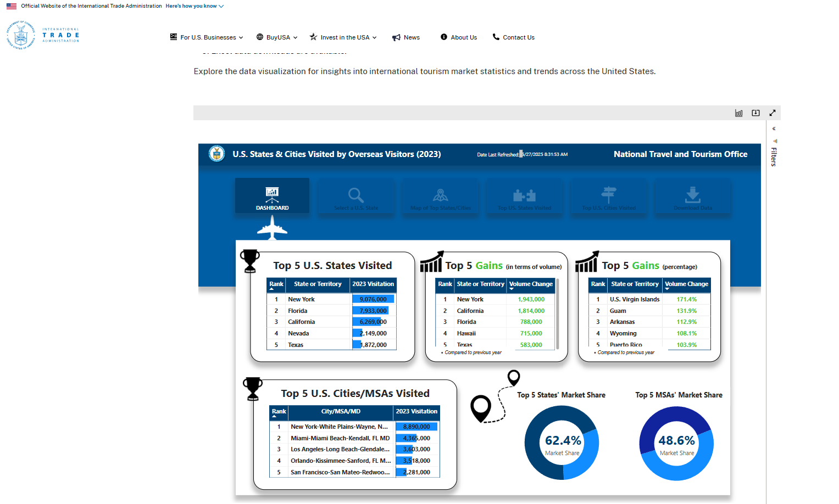Enter full screen mode with the expand arrows icon
The height and width of the screenshot is (504, 839).
[772, 113]
